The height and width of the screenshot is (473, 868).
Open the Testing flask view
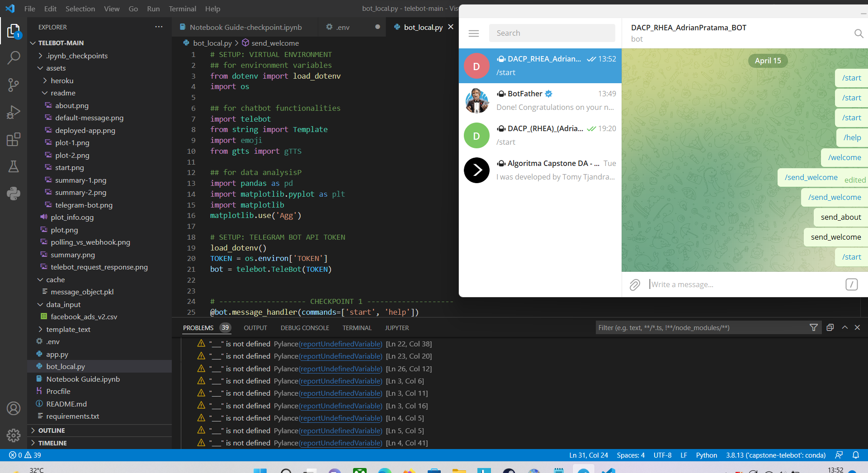pyautogui.click(x=14, y=166)
